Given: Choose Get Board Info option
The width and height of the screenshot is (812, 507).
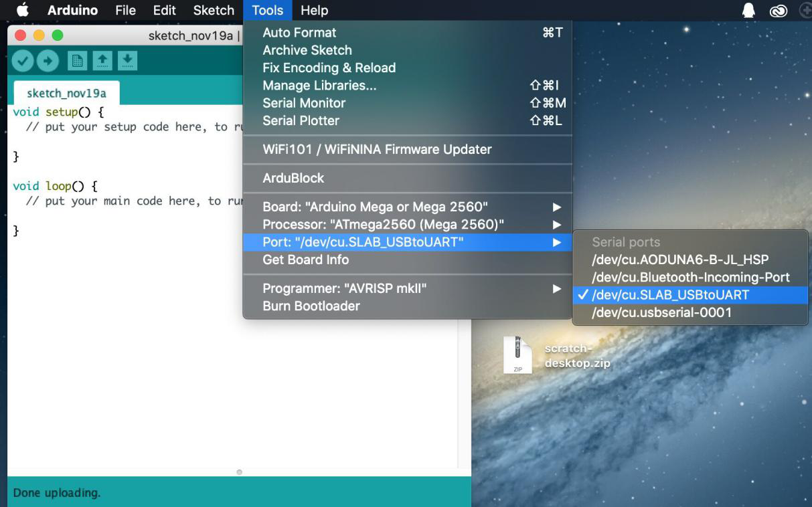Looking at the screenshot, I should [305, 260].
